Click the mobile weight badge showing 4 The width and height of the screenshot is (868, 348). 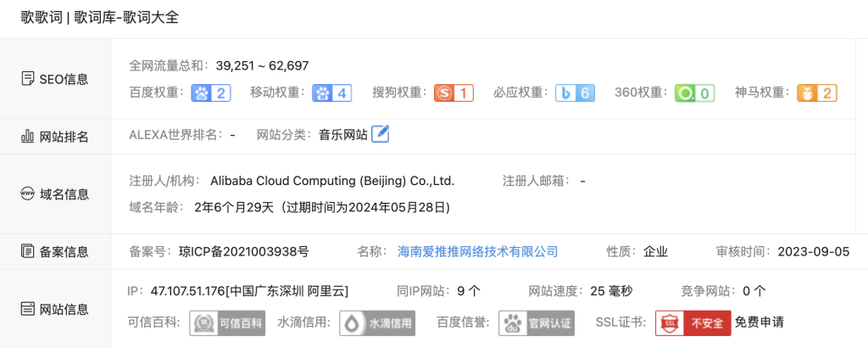331,93
